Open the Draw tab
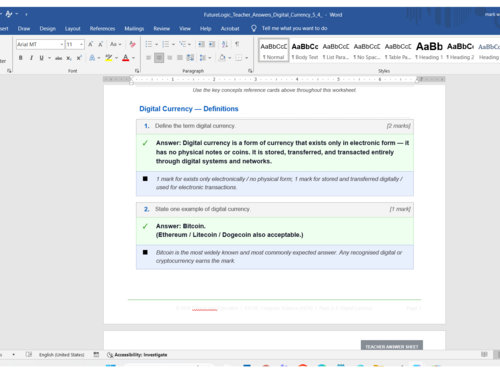 point(24,29)
